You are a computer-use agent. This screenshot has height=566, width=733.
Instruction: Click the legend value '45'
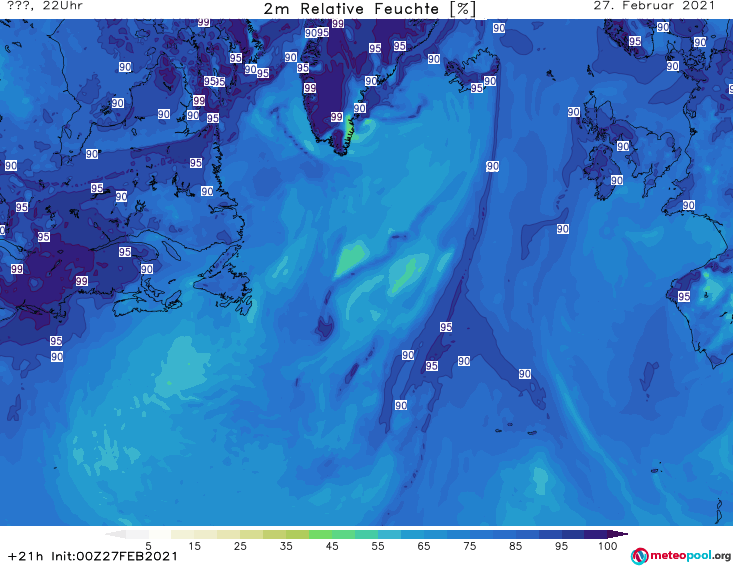[331, 546]
